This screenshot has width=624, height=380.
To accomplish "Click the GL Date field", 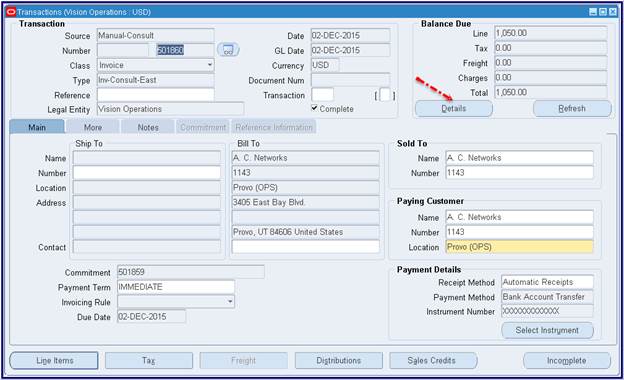I will 350,50.
